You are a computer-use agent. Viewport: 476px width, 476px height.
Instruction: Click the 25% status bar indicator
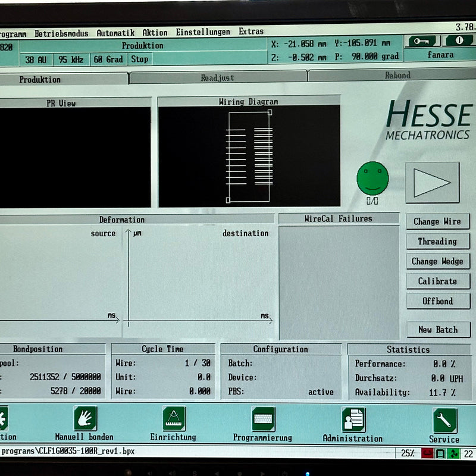point(408,453)
